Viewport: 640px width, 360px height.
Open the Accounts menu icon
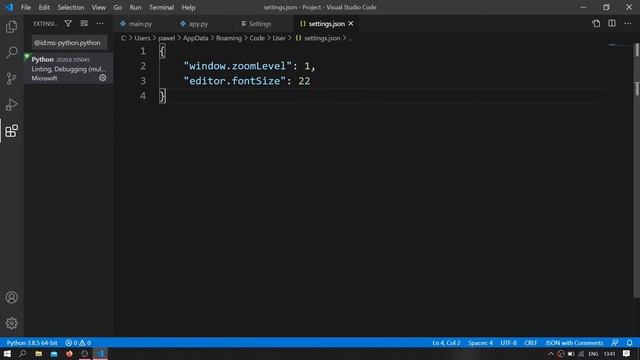11,297
